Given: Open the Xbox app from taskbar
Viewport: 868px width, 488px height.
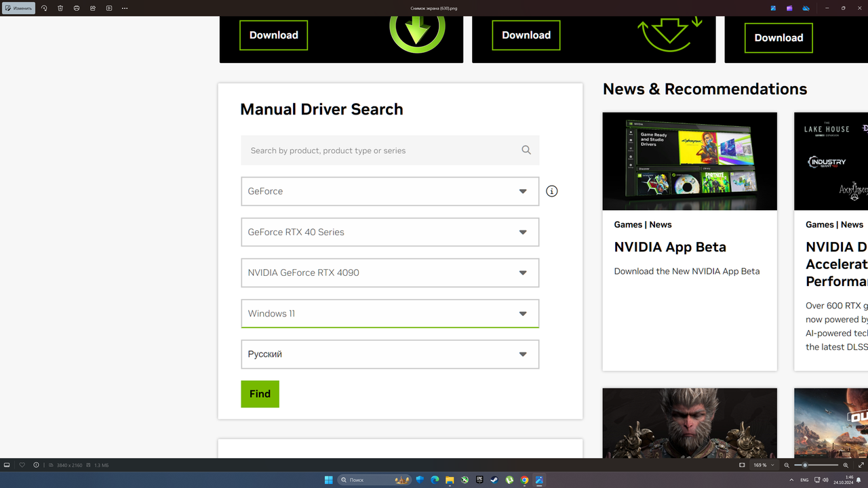Looking at the screenshot, I should pyautogui.click(x=465, y=480).
